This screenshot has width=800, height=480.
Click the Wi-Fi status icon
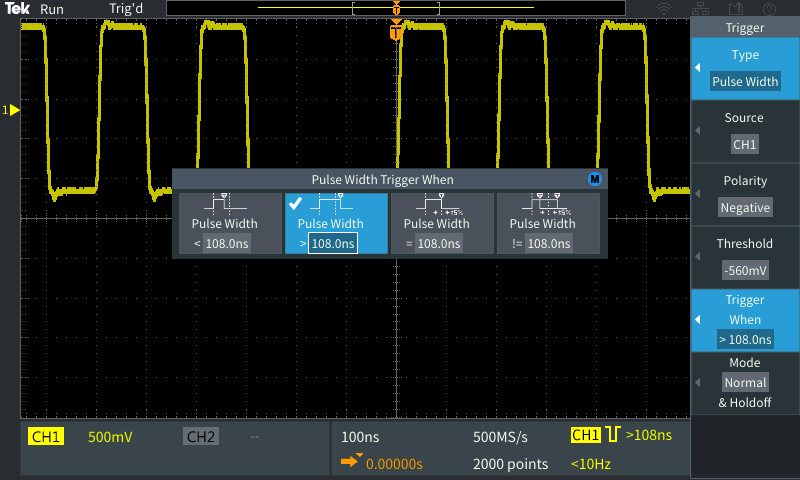(x=663, y=9)
